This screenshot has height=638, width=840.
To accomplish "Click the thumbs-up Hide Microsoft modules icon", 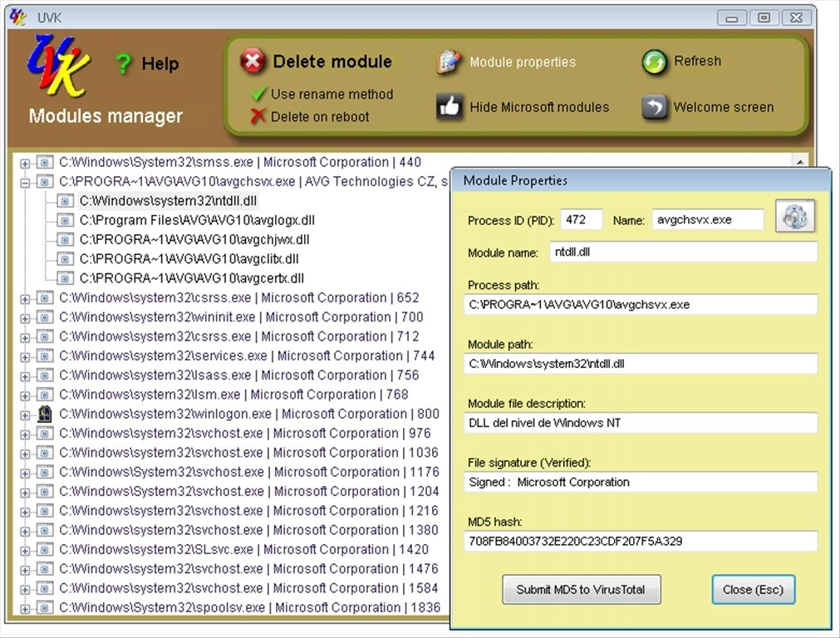I will point(449,106).
